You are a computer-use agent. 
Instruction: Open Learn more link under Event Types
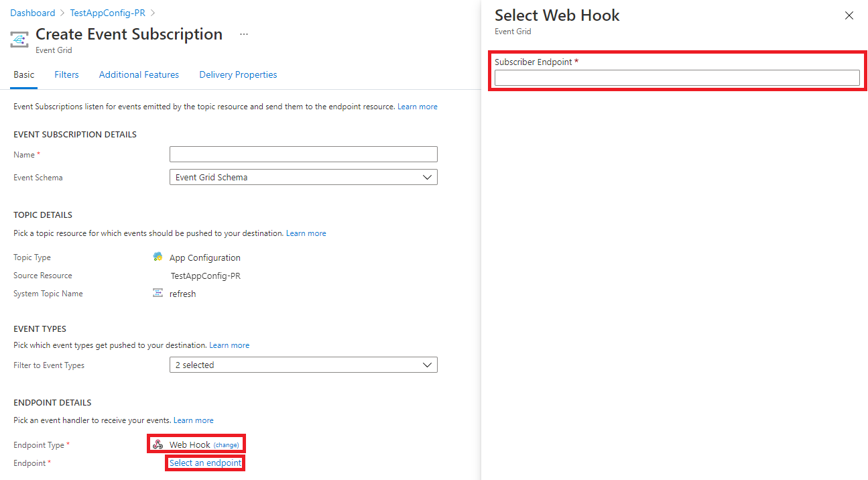[x=229, y=345]
